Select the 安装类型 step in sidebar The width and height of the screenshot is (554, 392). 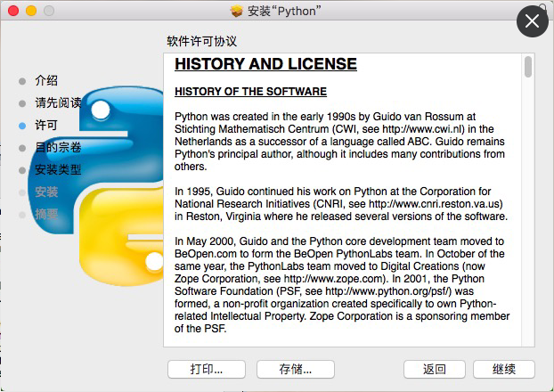point(58,169)
